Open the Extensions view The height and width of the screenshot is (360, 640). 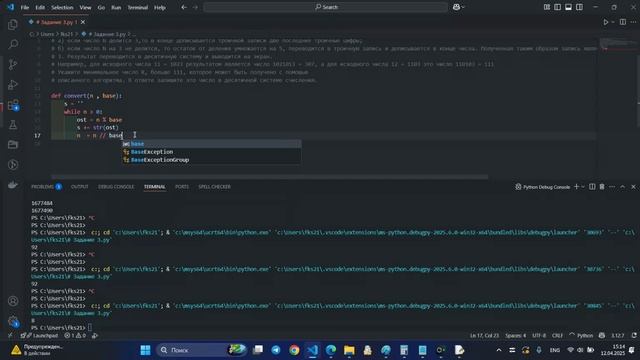click(13, 105)
